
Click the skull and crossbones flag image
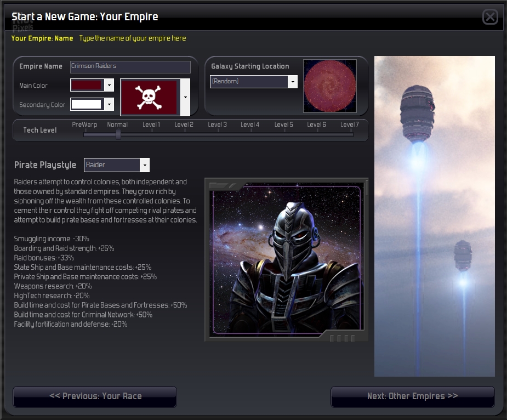point(149,98)
